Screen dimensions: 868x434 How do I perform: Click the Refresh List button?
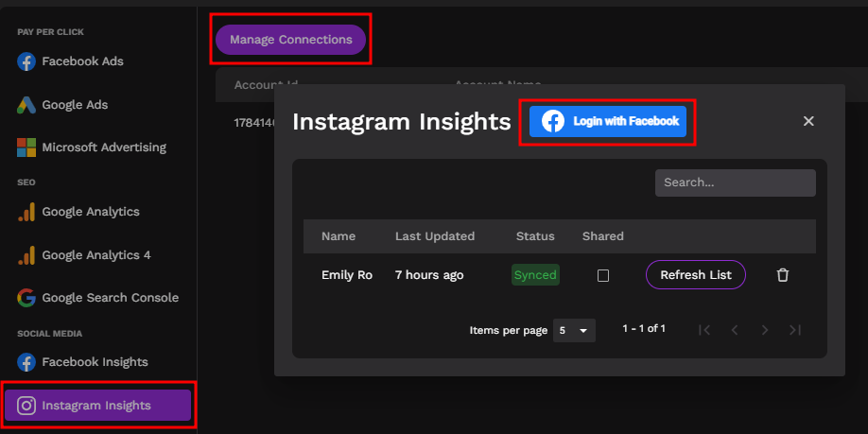click(696, 275)
